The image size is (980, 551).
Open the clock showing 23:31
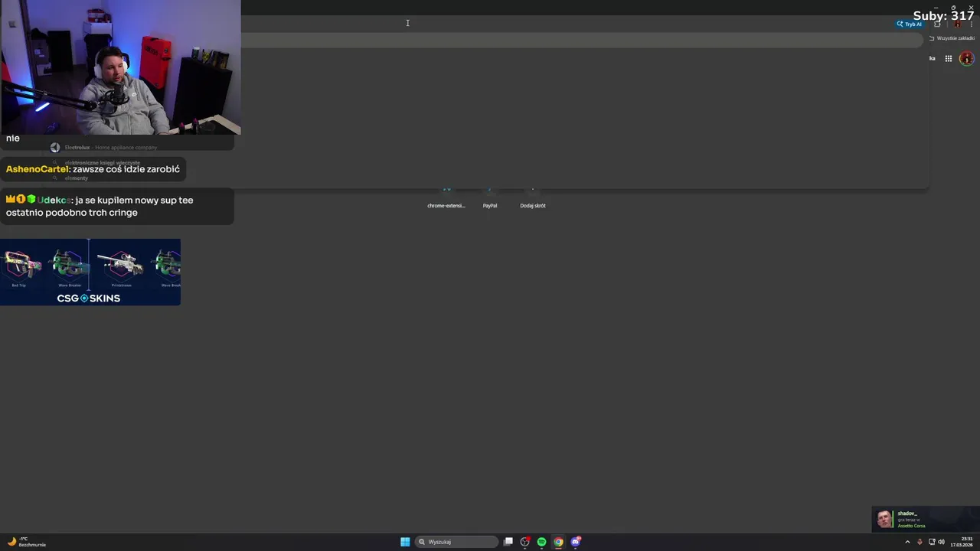pos(962,542)
